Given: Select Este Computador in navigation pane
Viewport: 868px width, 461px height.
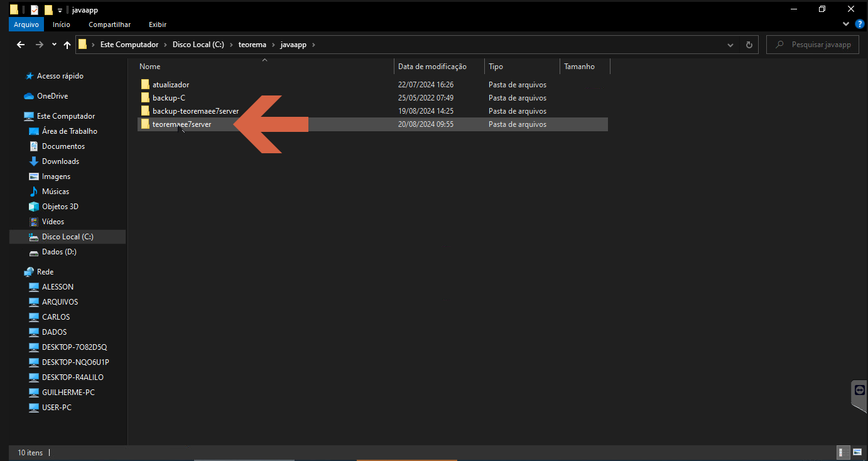Looking at the screenshot, I should (66, 116).
